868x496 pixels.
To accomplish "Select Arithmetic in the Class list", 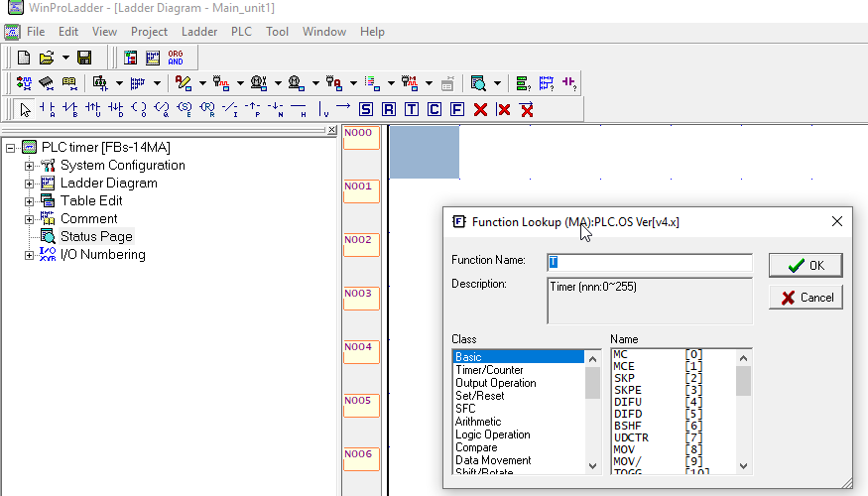I will click(478, 422).
